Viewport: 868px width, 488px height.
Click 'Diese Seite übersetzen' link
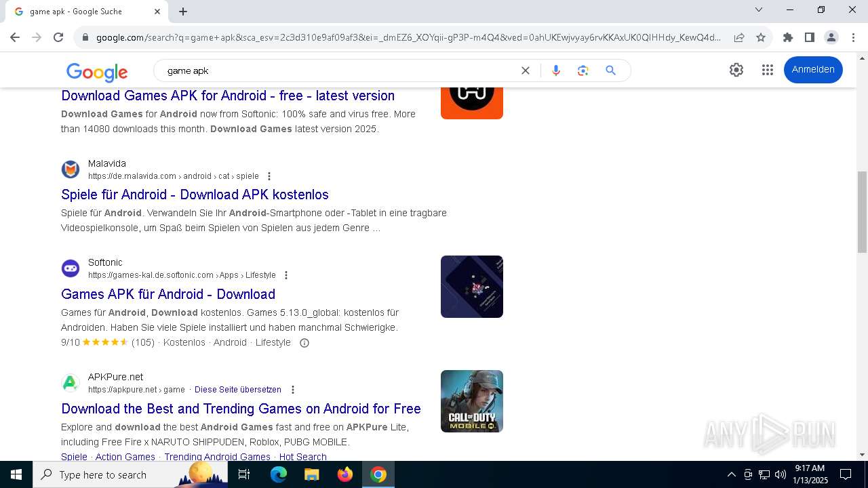[x=238, y=390]
